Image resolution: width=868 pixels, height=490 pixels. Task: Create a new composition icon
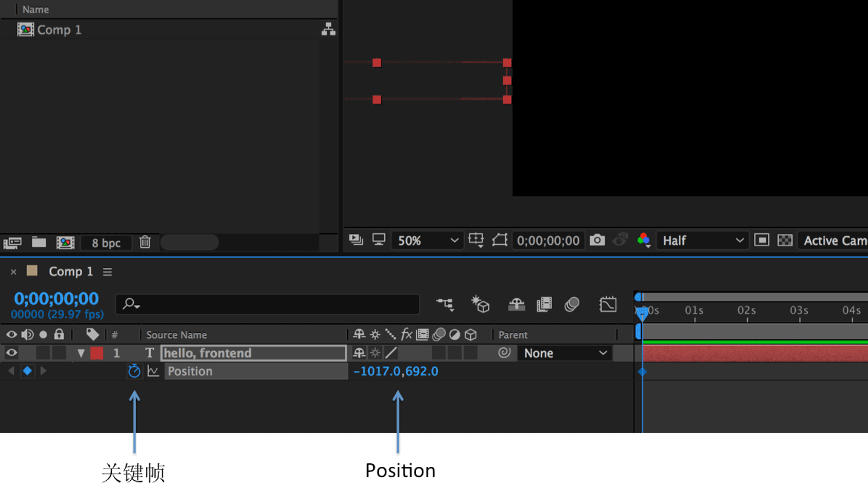click(65, 242)
